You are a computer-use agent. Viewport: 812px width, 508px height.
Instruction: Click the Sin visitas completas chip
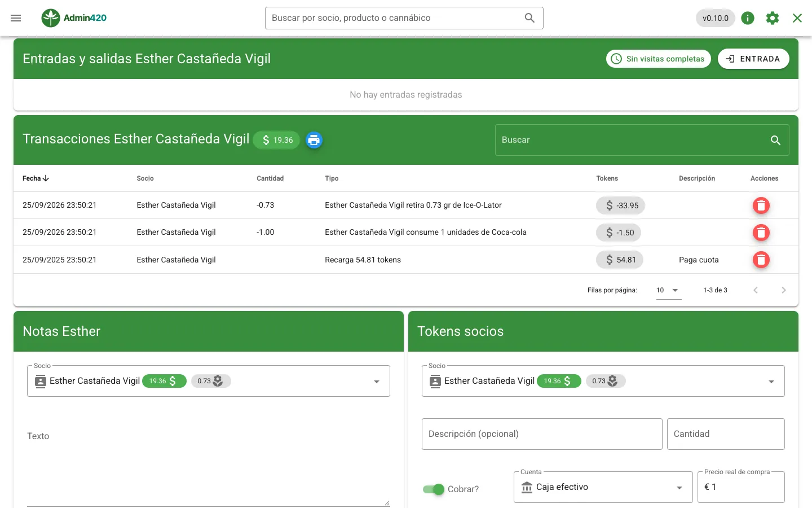tap(659, 59)
